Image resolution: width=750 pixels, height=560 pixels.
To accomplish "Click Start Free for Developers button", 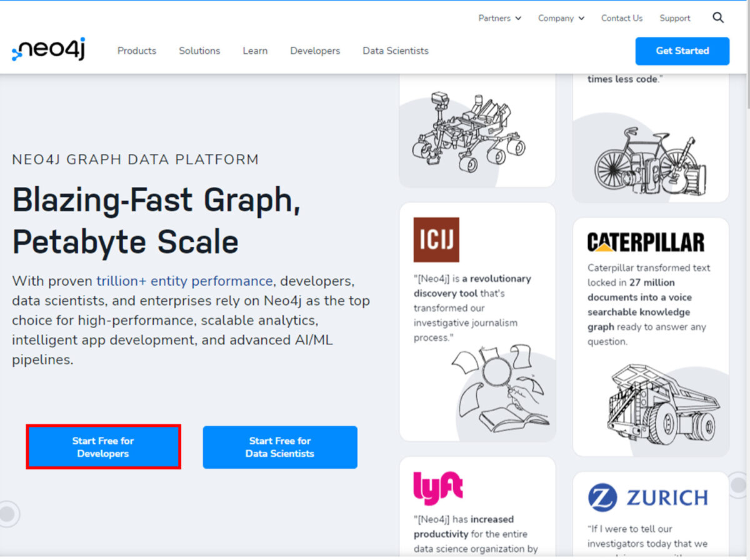I will (103, 447).
